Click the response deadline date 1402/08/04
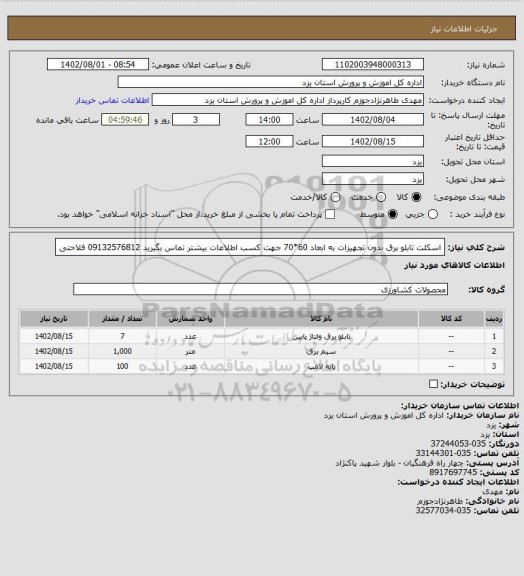The image size is (524, 576). click(x=373, y=120)
